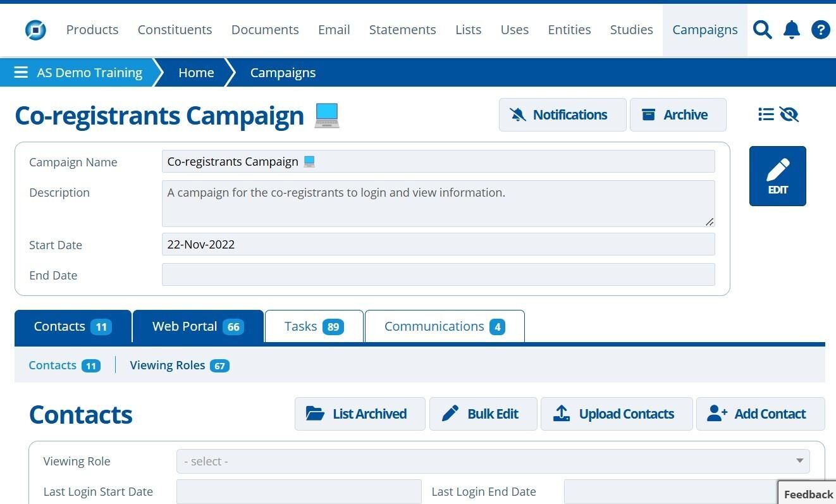Click the Add Contact button
Viewport: 836px width, 504px height.
coord(761,414)
